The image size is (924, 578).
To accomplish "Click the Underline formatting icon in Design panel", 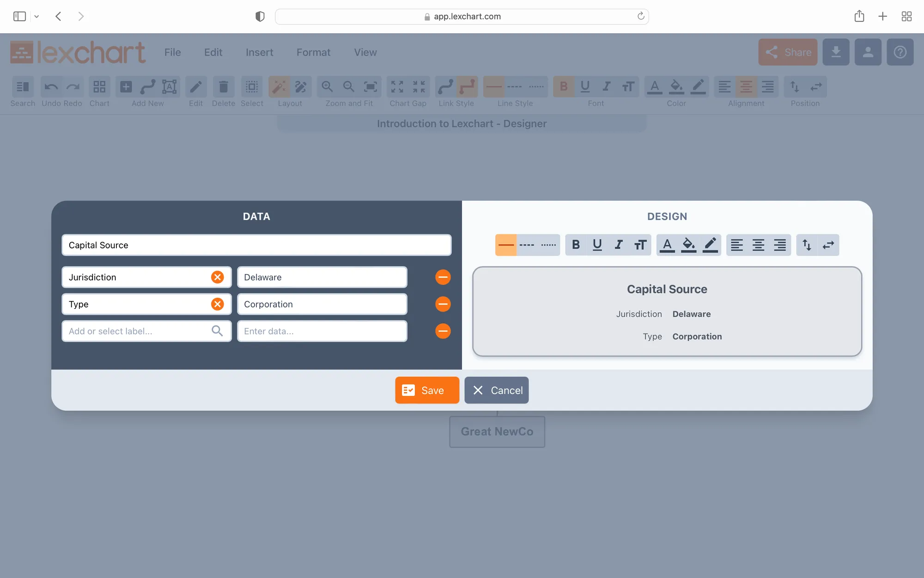I will pyautogui.click(x=597, y=245).
